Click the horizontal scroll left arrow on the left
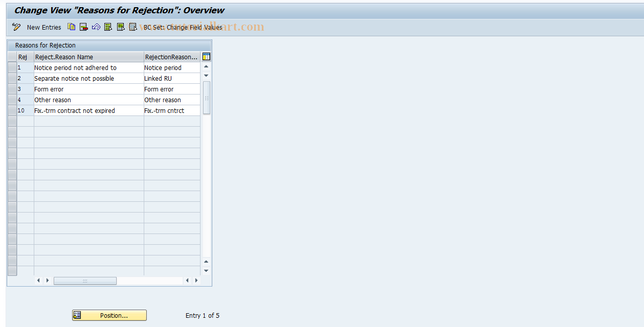 pos(38,281)
